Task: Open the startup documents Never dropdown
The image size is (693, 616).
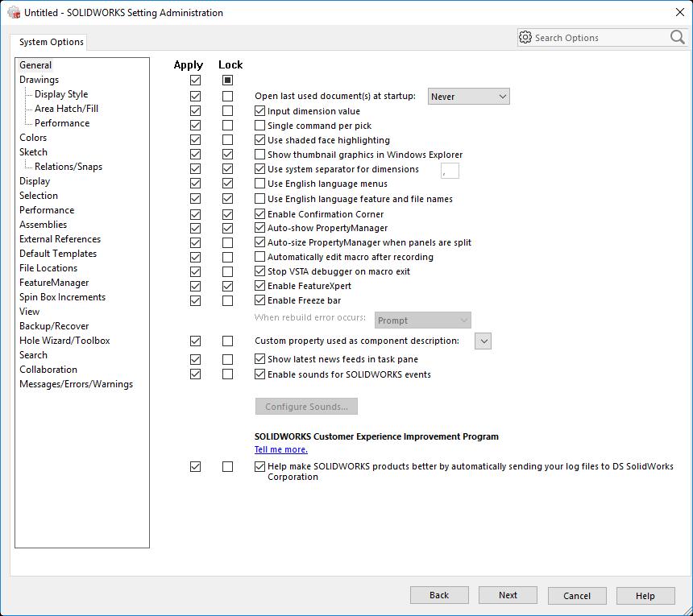Action: coord(468,97)
